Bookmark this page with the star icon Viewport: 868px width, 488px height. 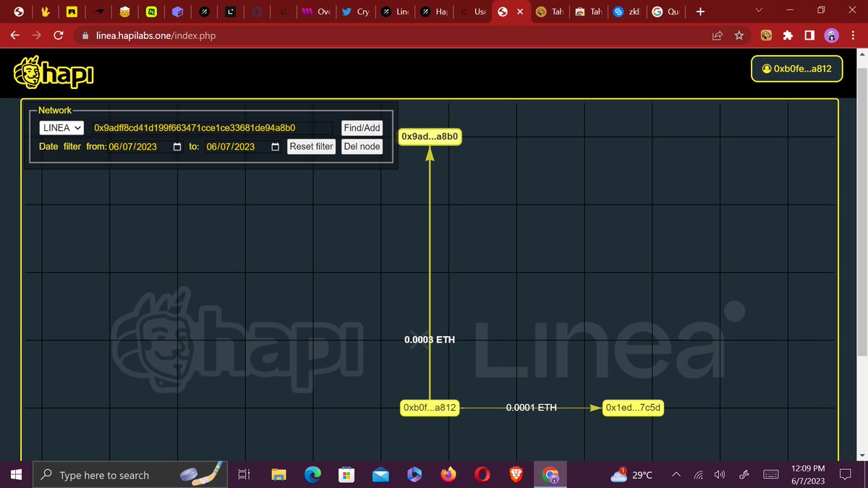point(739,35)
